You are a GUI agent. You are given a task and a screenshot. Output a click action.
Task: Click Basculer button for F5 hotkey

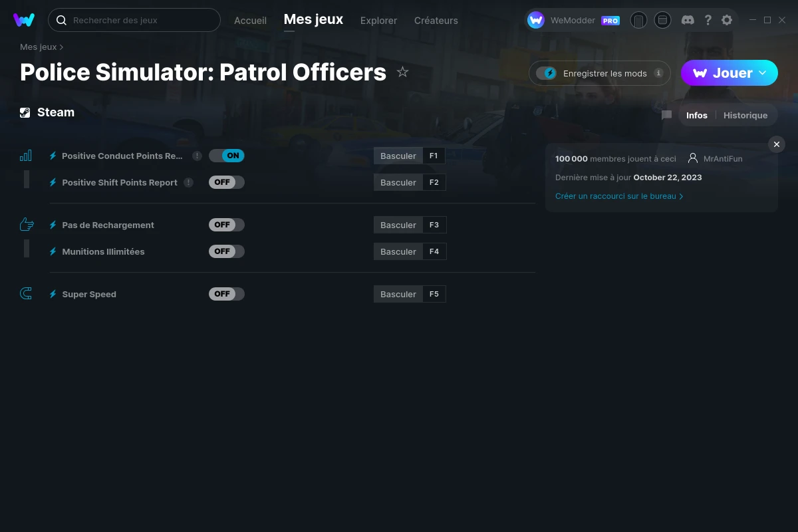pos(398,294)
